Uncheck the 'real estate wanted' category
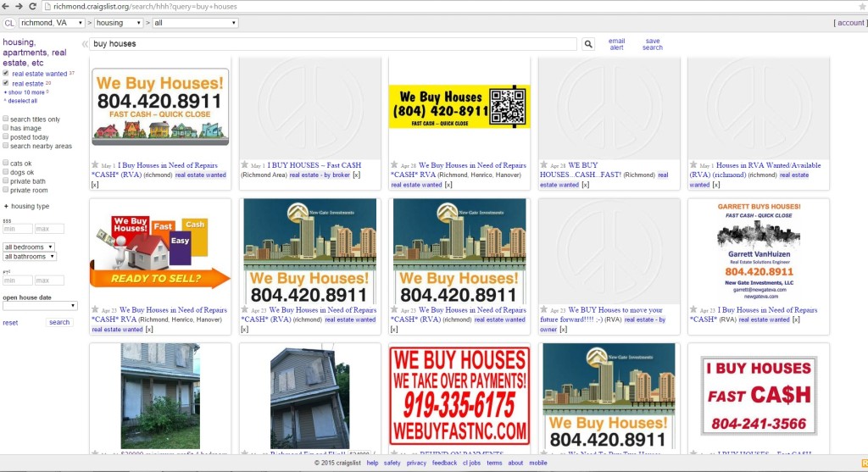 pos(6,73)
